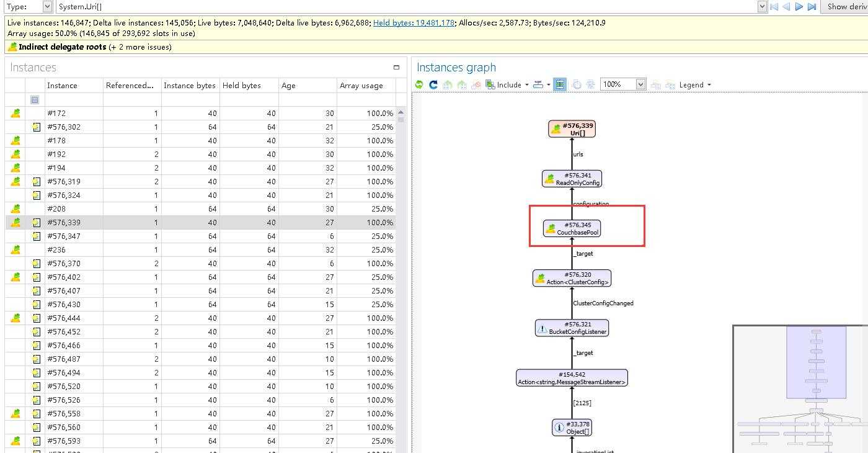Image resolution: width=868 pixels, height=453 pixels.
Task: Open the Type System.Uri[] dropdown arrow
Action: coord(763,6)
